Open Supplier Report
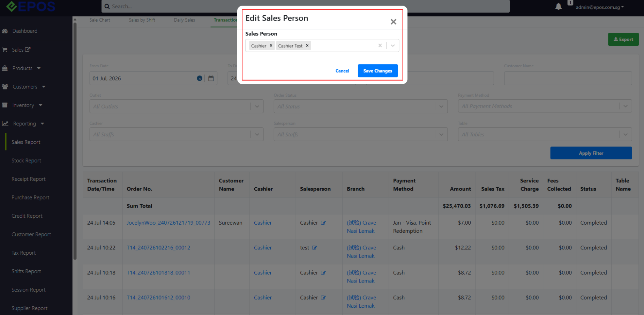This screenshot has width=644, height=315. coord(29,308)
